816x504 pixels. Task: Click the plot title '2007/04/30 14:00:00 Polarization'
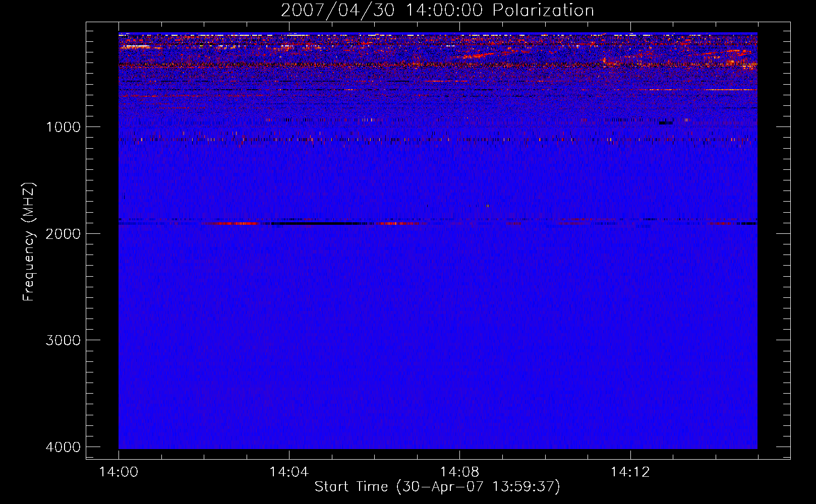click(x=437, y=10)
